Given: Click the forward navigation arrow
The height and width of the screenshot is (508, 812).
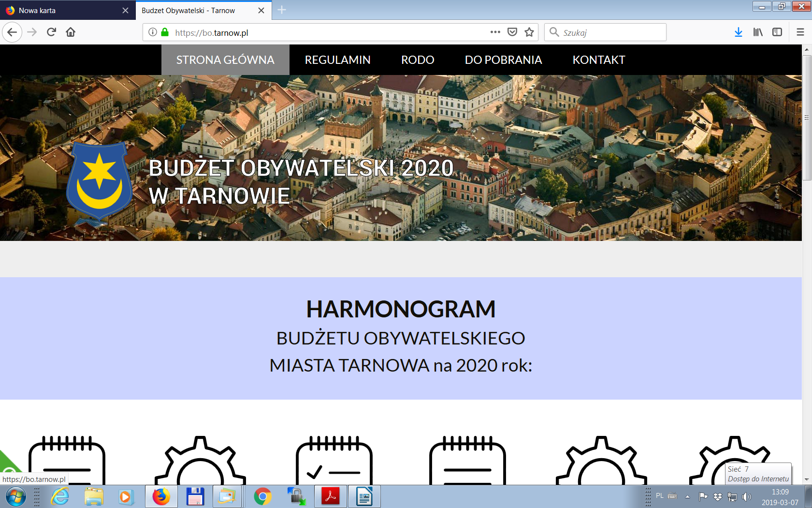Looking at the screenshot, I should [x=32, y=32].
